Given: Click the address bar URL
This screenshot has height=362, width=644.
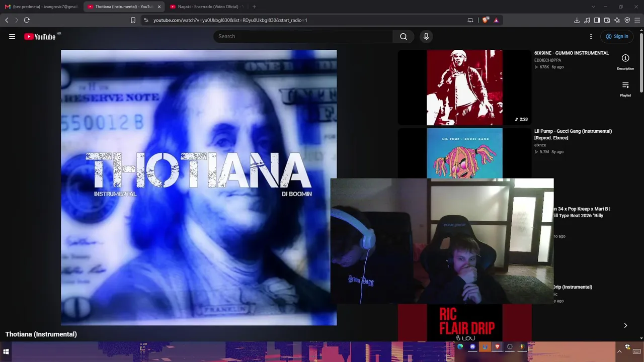Looking at the screenshot, I should point(230,20).
